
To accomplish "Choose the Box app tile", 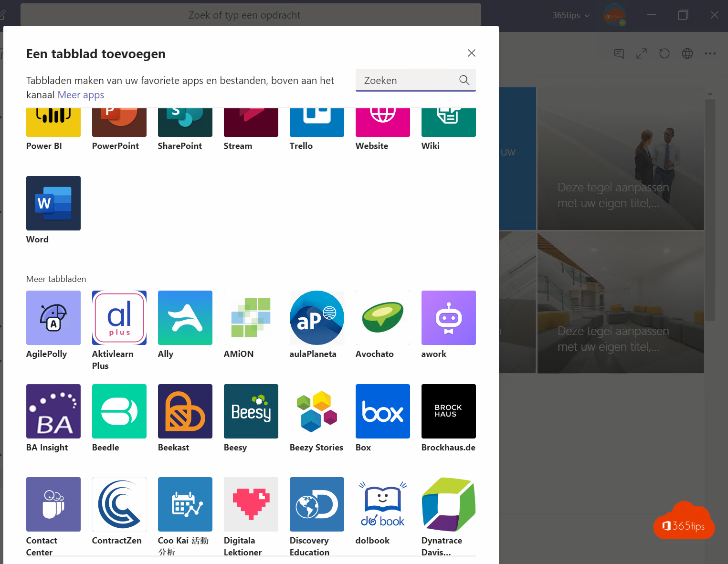I will [x=383, y=411].
